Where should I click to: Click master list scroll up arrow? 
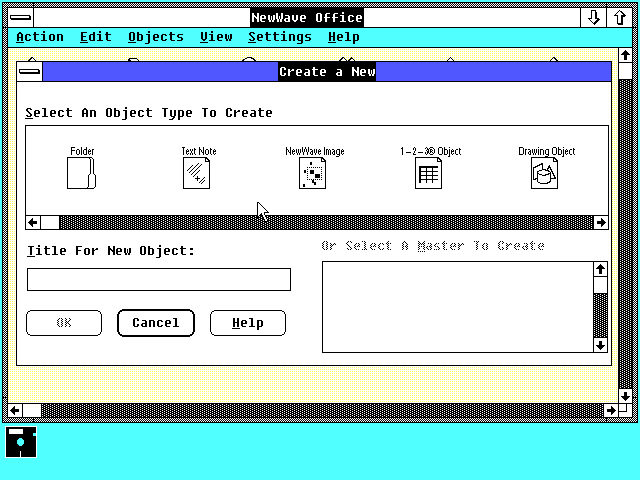click(600, 269)
